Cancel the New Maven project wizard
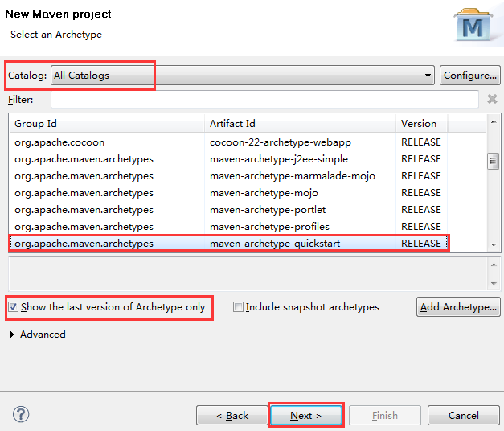 [x=463, y=416]
